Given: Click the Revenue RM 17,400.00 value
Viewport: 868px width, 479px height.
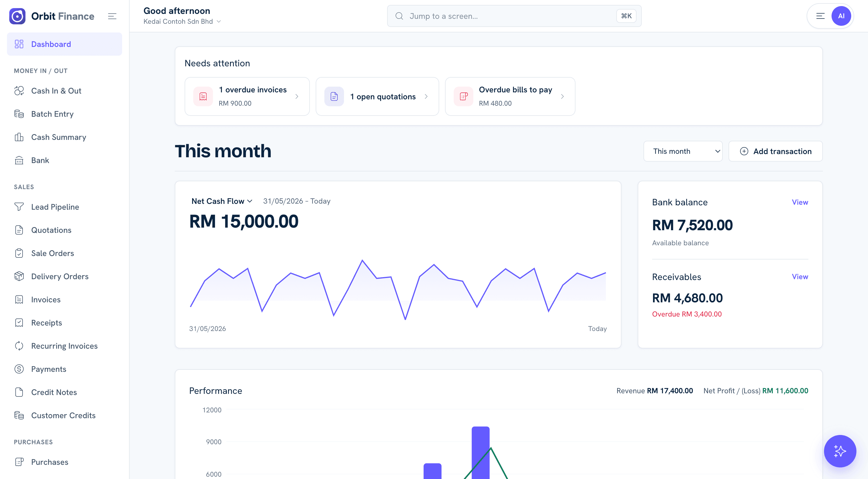Looking at the screenshot, I should 670,391.
